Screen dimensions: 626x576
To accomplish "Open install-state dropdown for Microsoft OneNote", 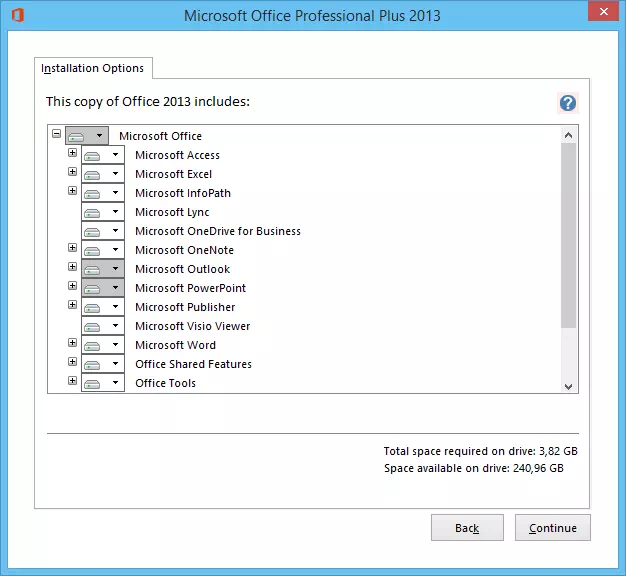I will (x=103, y=250).
